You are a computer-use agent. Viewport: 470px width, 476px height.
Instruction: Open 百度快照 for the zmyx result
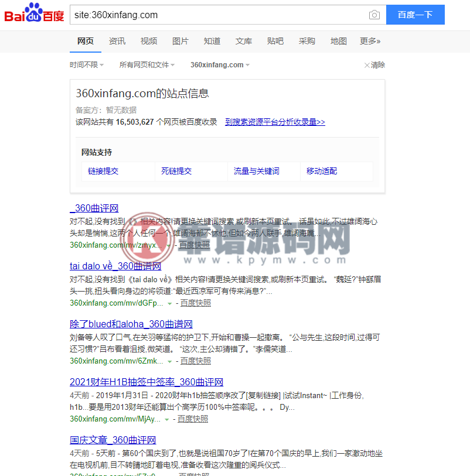point(194,245)
